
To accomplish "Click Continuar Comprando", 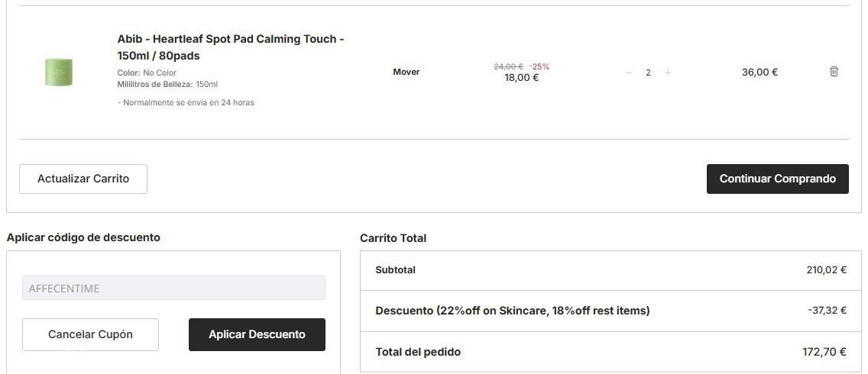I will point(777,179).
